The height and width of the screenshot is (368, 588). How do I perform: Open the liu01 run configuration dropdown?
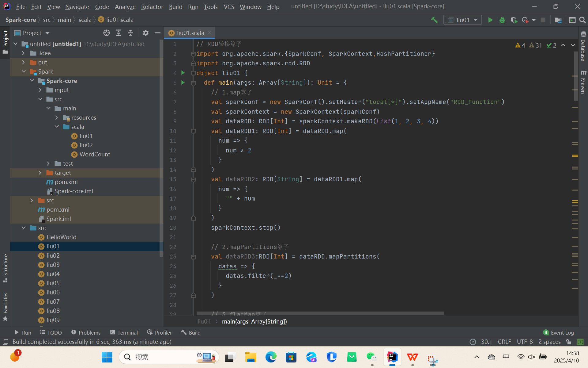coord(462,20)
